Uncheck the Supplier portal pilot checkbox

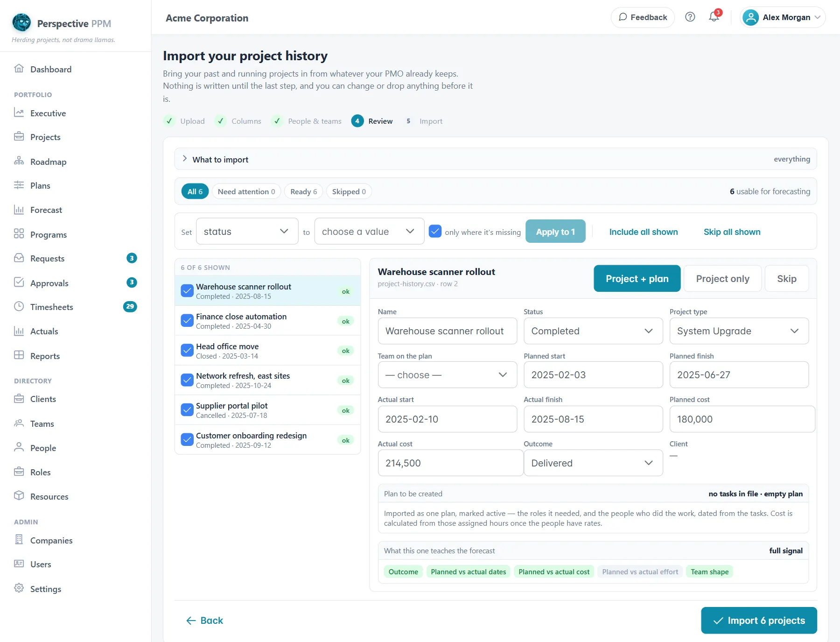coord(187,410)
